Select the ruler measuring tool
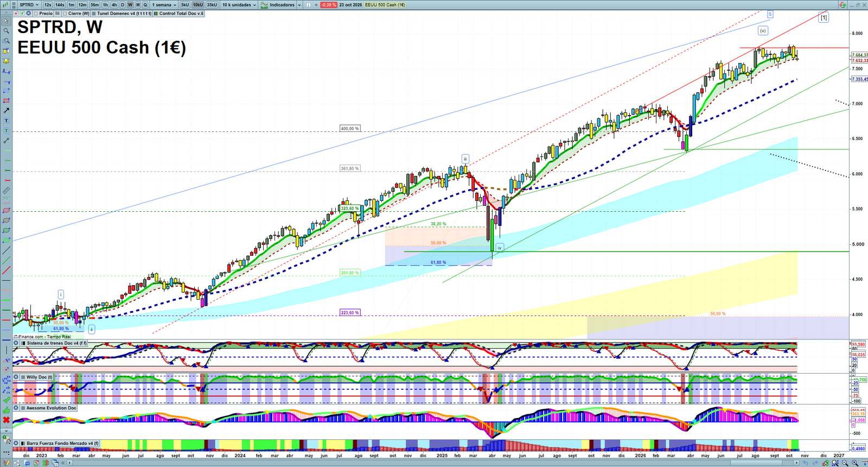This screenshot has height=467, width=868. pos(6,191)
